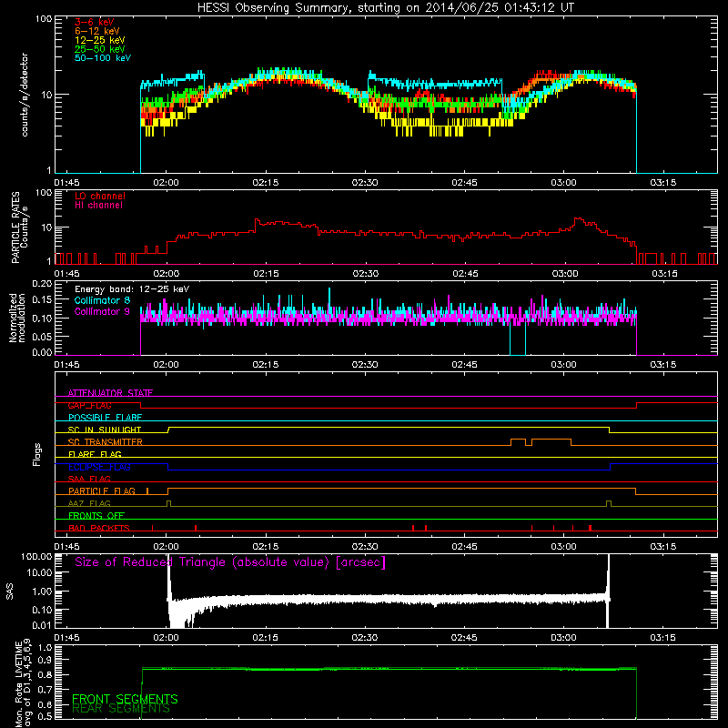Select the Collimator 8 legend label
Image resolution: width=728 pixels, height=728 pixels.
[102, 300]
